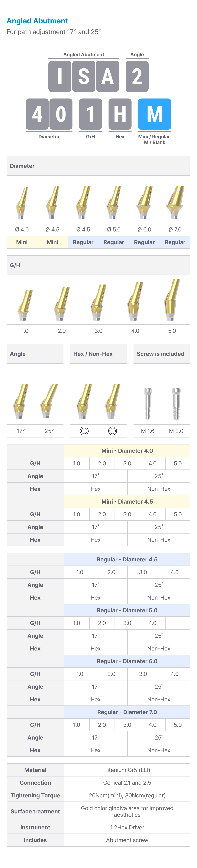Select the Mini - Diameter 4.0 table header
The width and height of the screenshot is (197, 868).
127,450
